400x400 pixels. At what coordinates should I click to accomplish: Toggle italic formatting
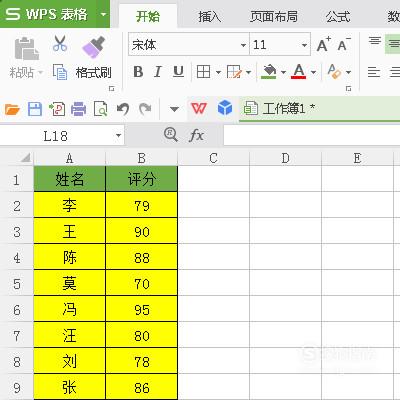point(158,72)
